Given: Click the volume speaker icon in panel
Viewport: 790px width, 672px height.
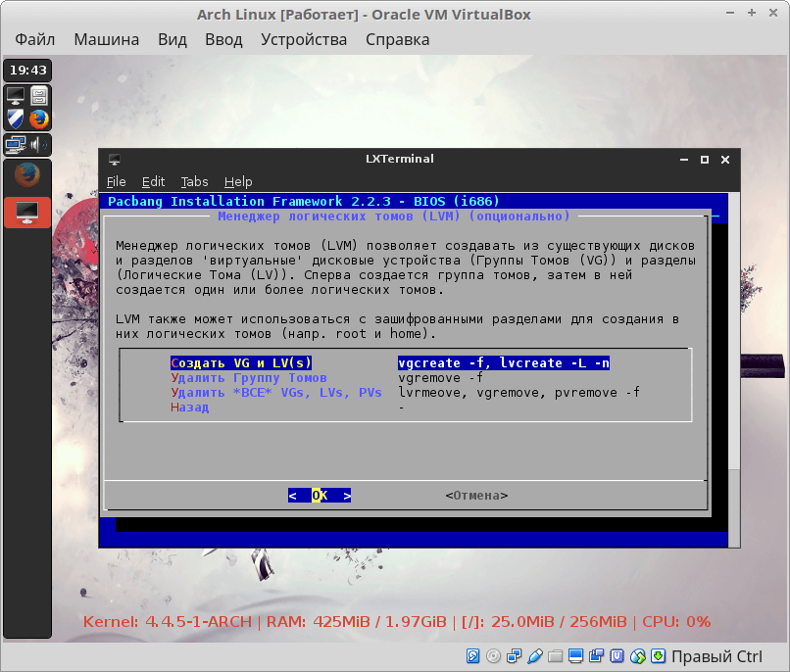Looking at the screenshot, I should [x=39, y=144].
